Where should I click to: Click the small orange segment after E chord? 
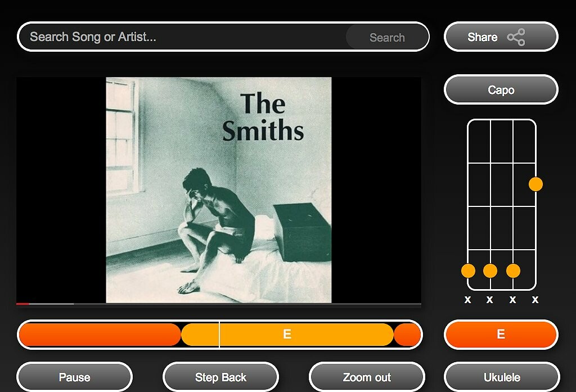(x=407, y=334)
